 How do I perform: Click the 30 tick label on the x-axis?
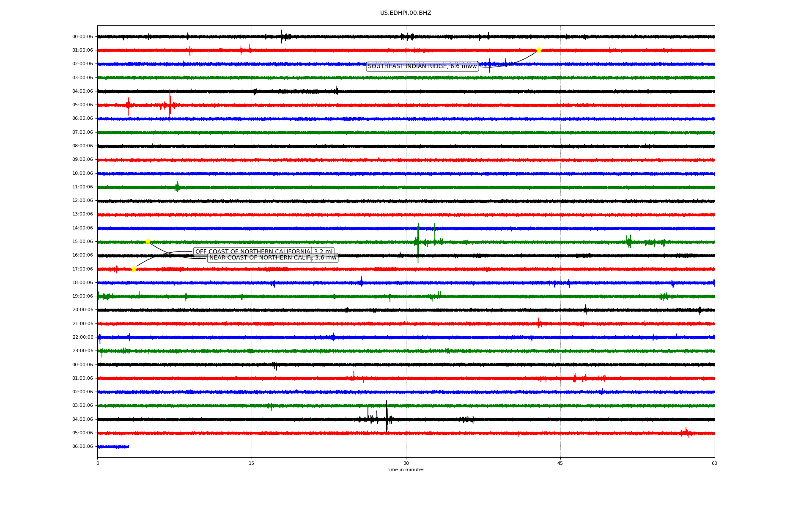coord(406,463)
